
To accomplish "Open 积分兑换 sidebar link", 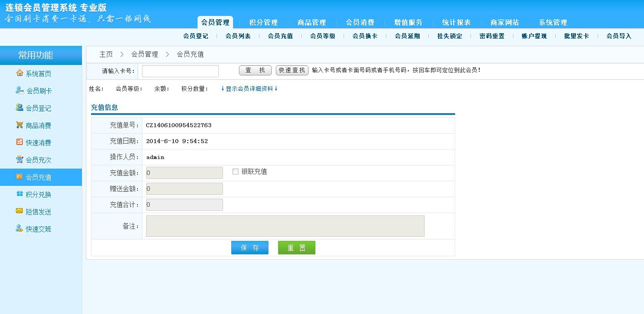I will pyautogui.click(x=39, y=194).
